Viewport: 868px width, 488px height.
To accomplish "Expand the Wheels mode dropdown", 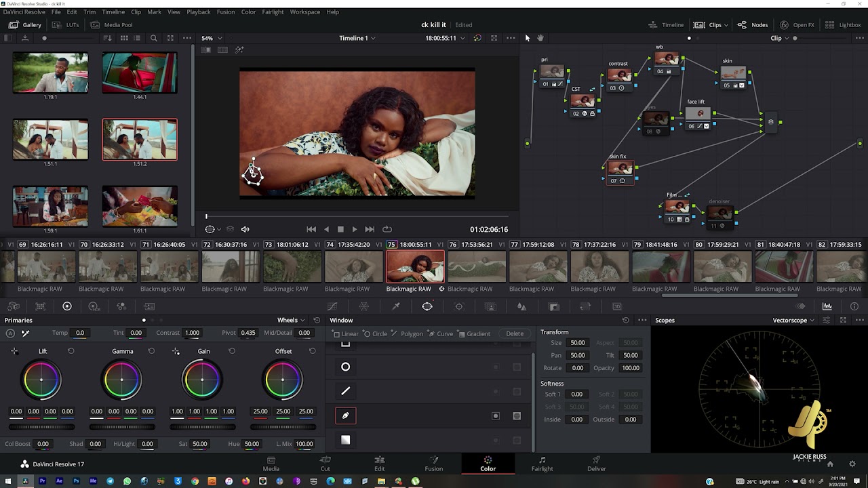I will click(291, 320).
